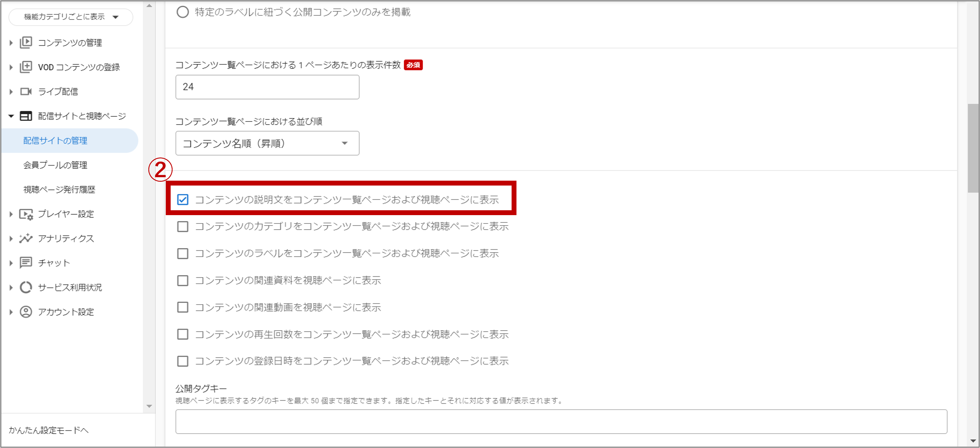Click the main page vertical scrollbar thumb
Viewport: 980px width, 448px height.
973,148
